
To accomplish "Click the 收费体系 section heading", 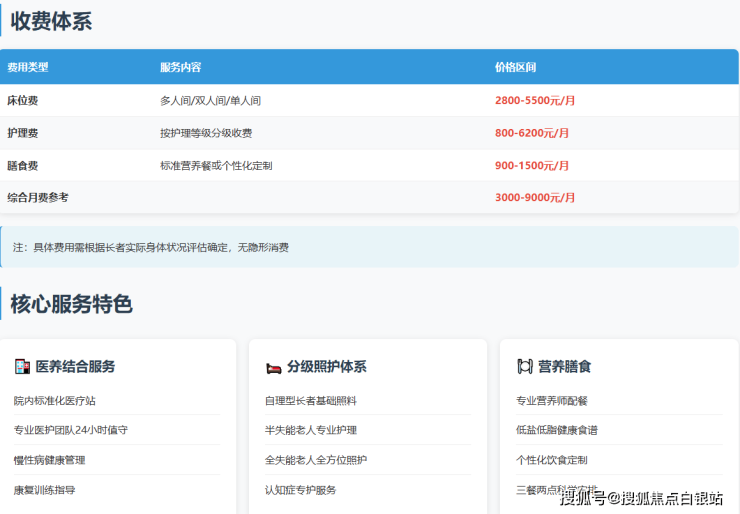I will tap(51, 21).
